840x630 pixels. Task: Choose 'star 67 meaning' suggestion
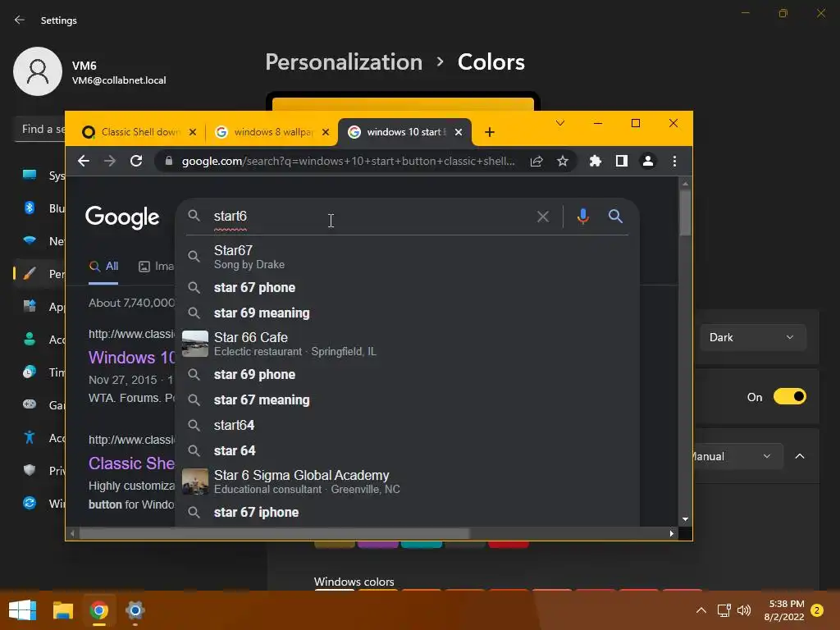[407, 400]
